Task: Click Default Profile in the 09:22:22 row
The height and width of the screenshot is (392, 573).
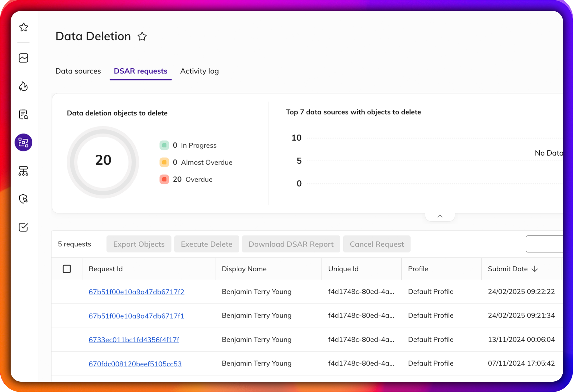Action: [431, 291]
